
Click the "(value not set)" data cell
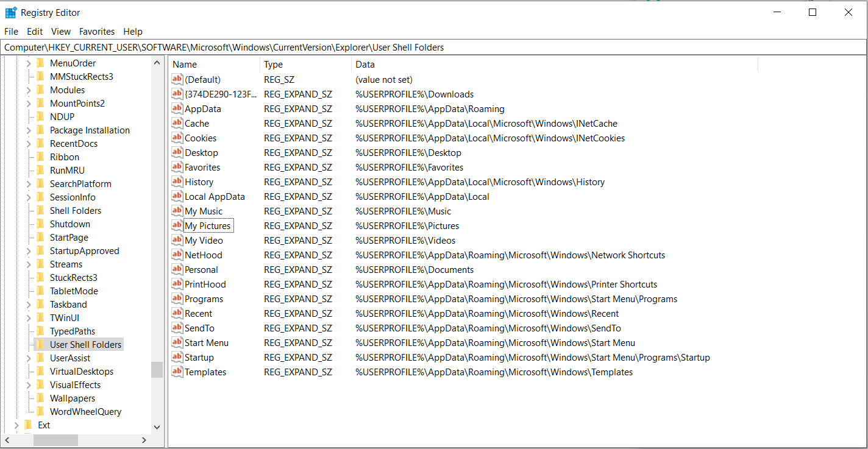[384, 79]
